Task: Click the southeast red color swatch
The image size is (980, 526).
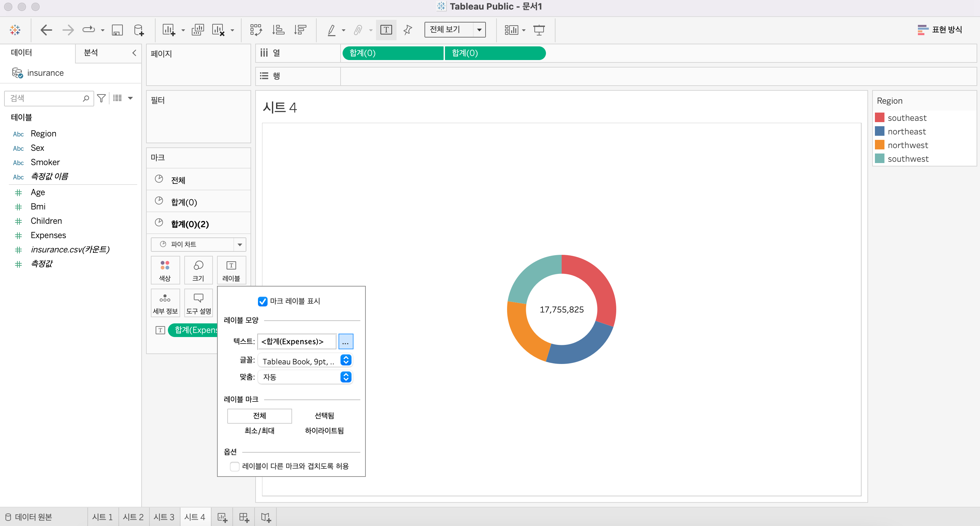Action: click(880, 118)
